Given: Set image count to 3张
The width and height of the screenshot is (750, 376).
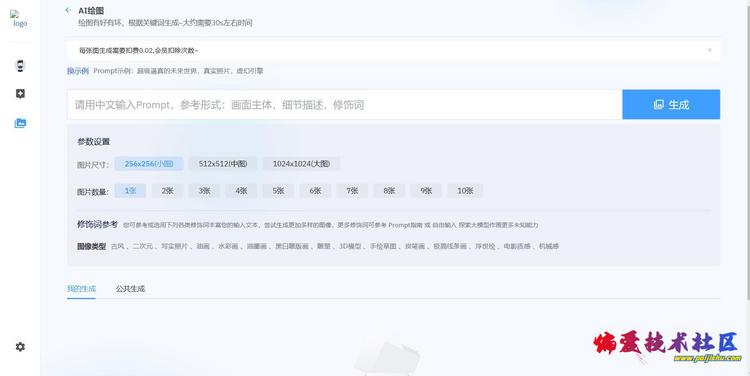Looking at the screenshot, I should point(204,190).
